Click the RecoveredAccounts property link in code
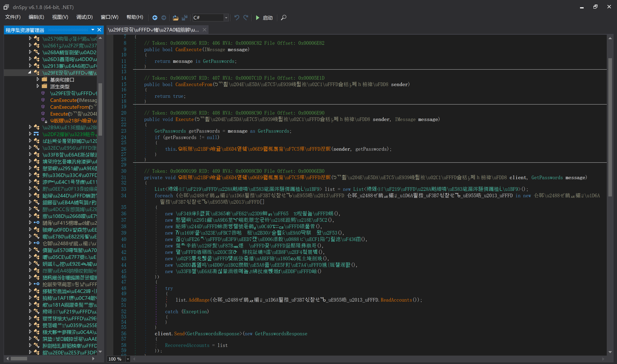Viewport: 617px width, 364px height. 187,345
